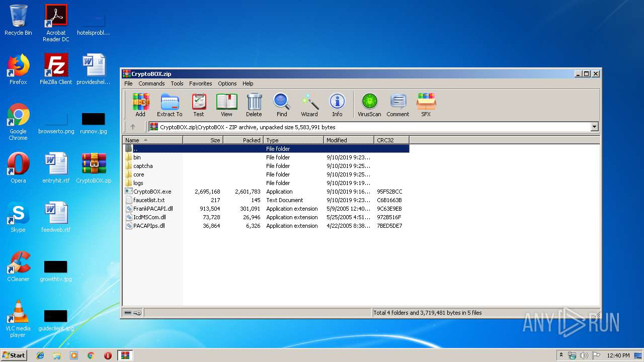The height and width of the screenshot is (362, 644).
Task: Sort by Modified column header
Action: coord(349,140)
